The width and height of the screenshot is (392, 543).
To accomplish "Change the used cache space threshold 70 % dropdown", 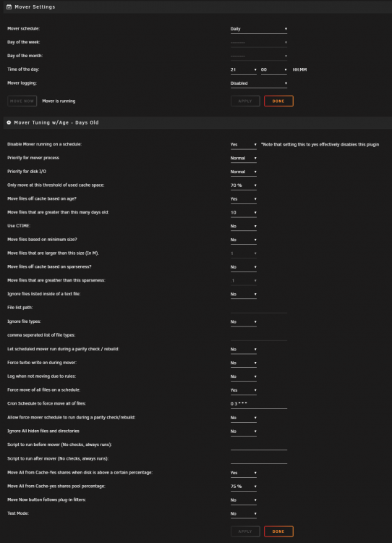I will [244, 185].
